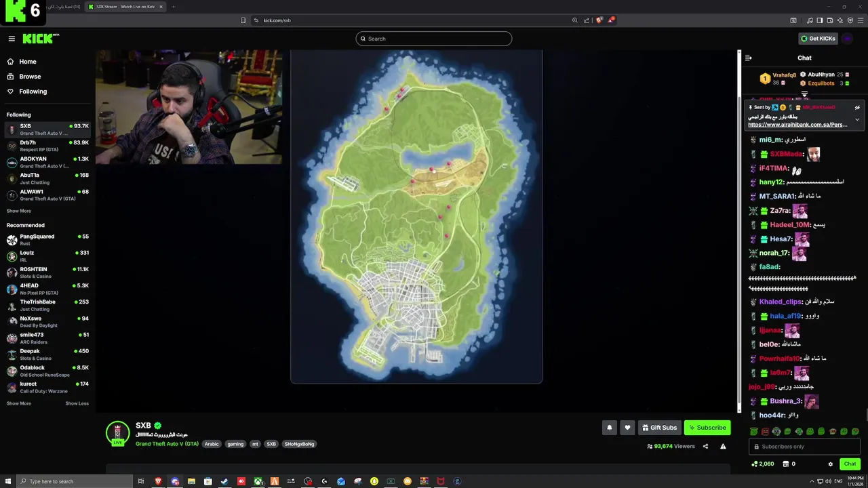Select the first quick emote
The image size is (868, 488).
[x=754, y=432]
